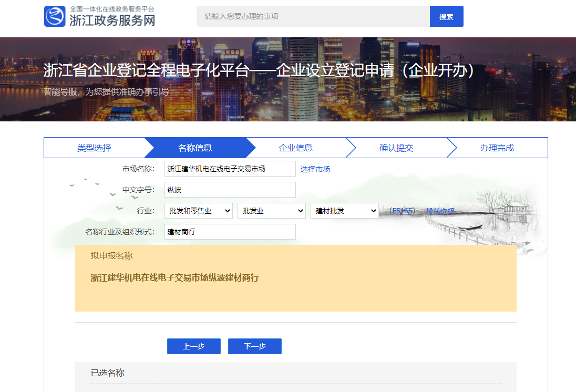The height and width of the screenshot is (392, 576).
Task: Click the 下一步 button to proceed
Action: [x=254, y=346]
